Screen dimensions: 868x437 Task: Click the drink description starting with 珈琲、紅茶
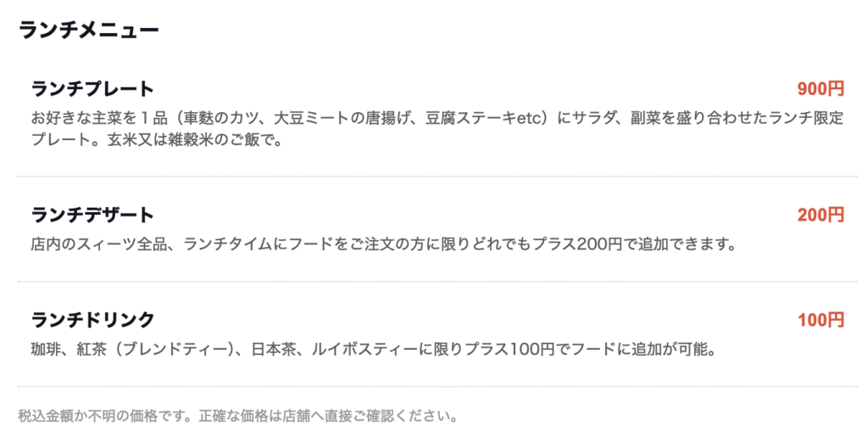coord(374,350)
